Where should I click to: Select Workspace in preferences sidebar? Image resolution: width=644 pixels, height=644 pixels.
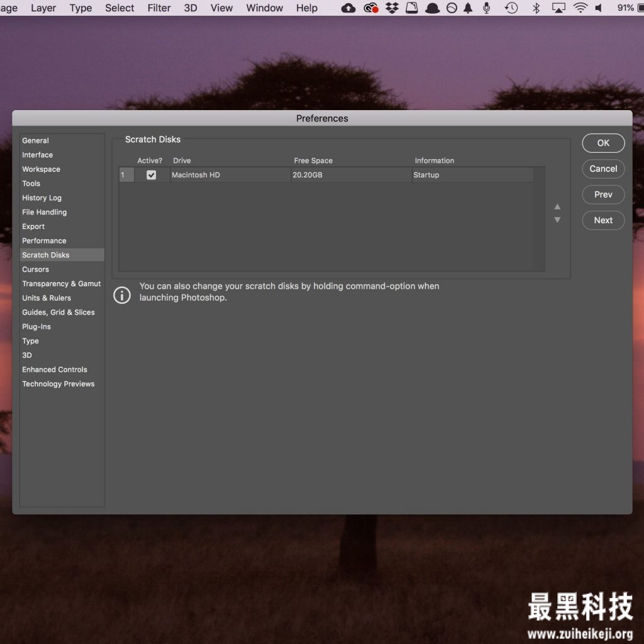[62, 169]
